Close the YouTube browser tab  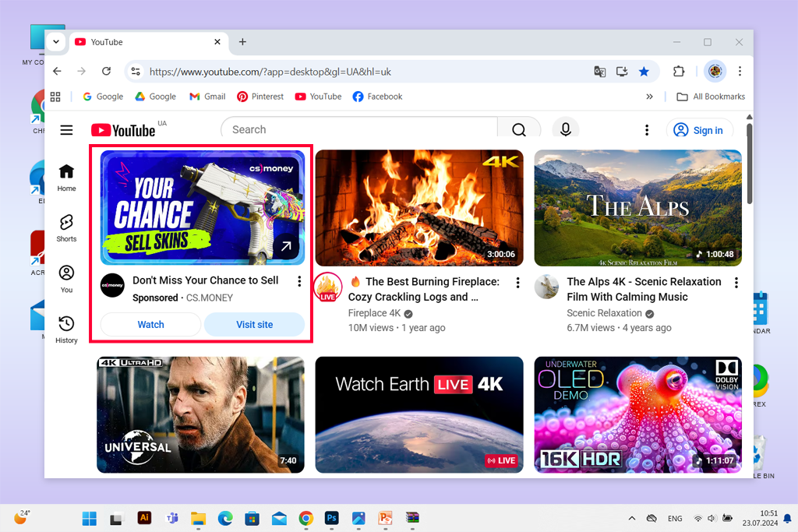pos(217,42)
